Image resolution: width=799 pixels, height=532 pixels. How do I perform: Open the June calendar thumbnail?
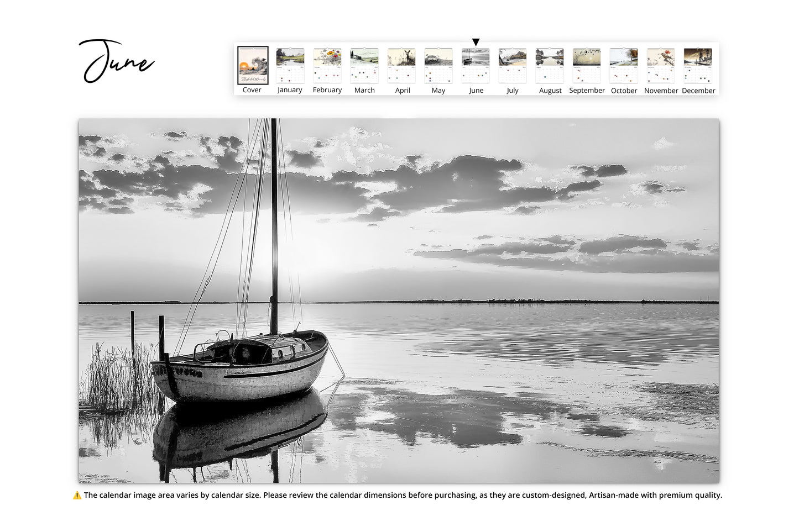[x=476, y=65]
